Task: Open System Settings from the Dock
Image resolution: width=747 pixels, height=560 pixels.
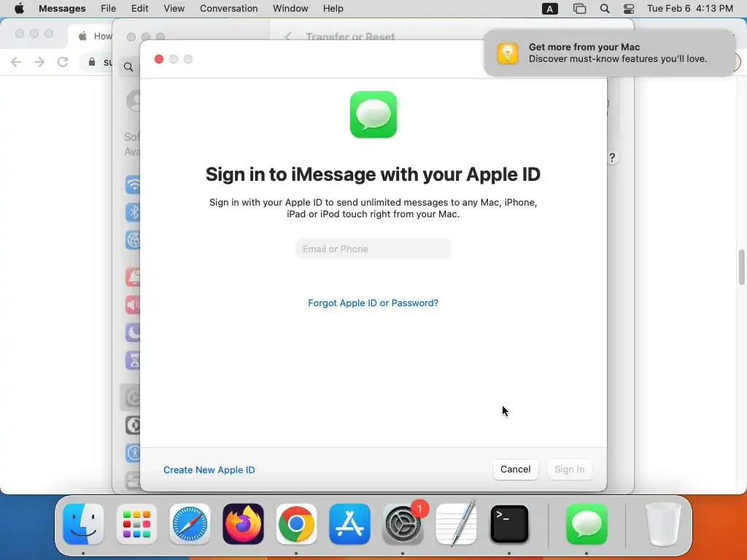Action: (x=403, y=524)
